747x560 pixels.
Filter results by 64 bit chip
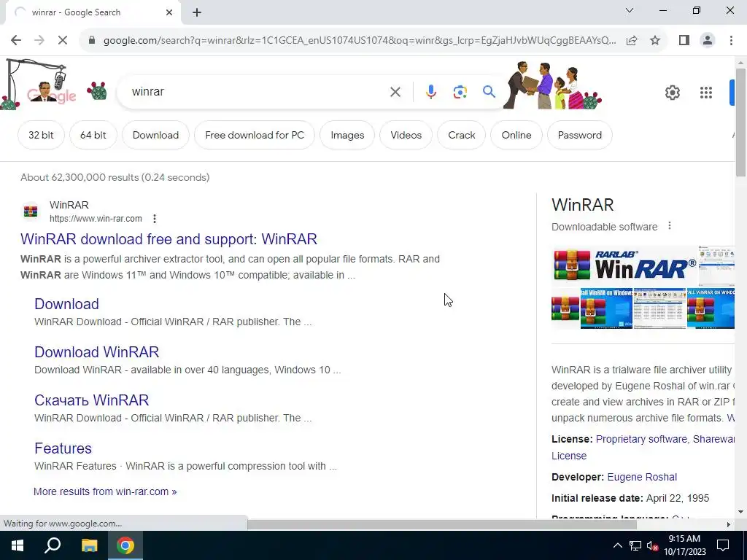93,135
